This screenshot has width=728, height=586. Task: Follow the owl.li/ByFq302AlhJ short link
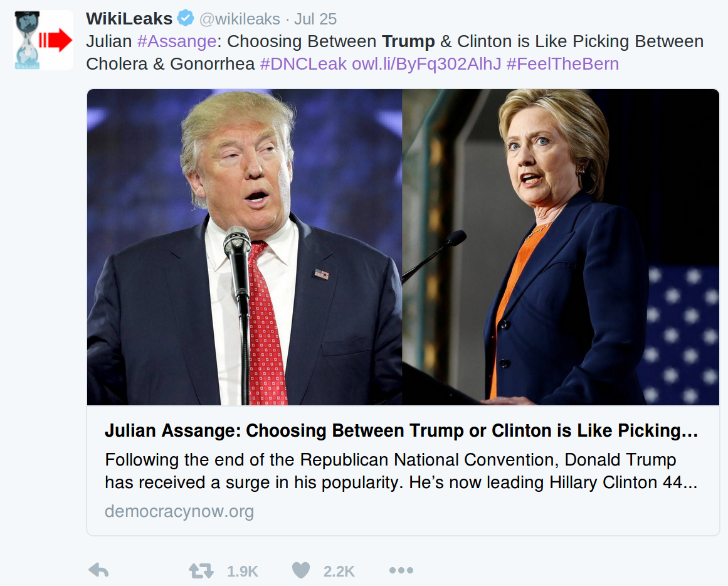[426, 63]
